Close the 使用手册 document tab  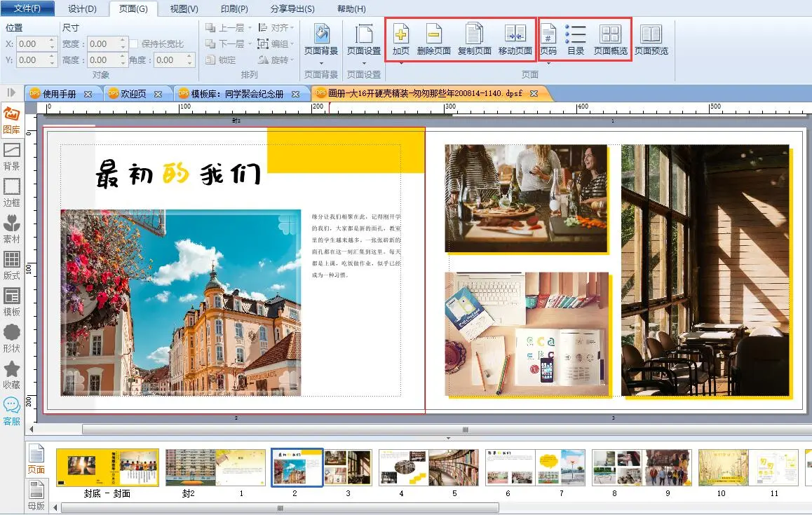pos(88,93)
